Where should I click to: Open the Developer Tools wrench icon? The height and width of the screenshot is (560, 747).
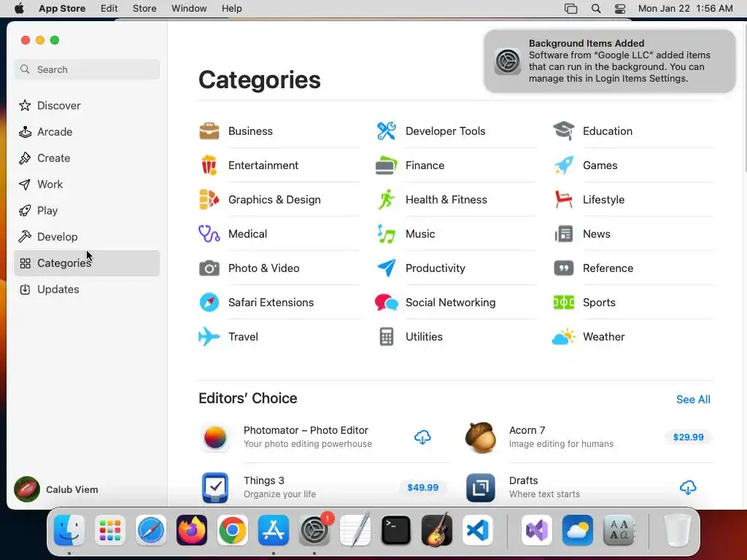click(387, 131)
